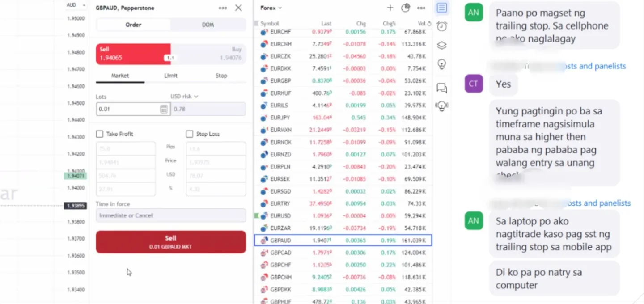
Task: Expand the Forex watchlist dropdown
Action: pyautogui.click(x=271, y=8)
